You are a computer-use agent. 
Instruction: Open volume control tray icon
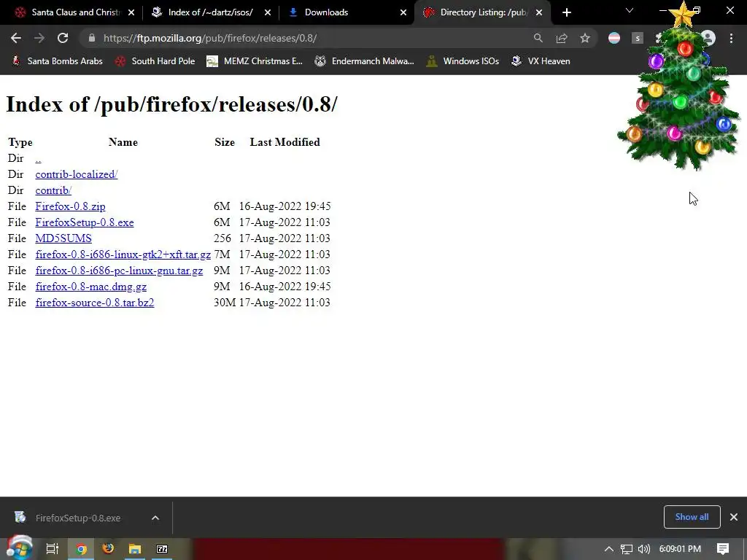coord(643,549)
